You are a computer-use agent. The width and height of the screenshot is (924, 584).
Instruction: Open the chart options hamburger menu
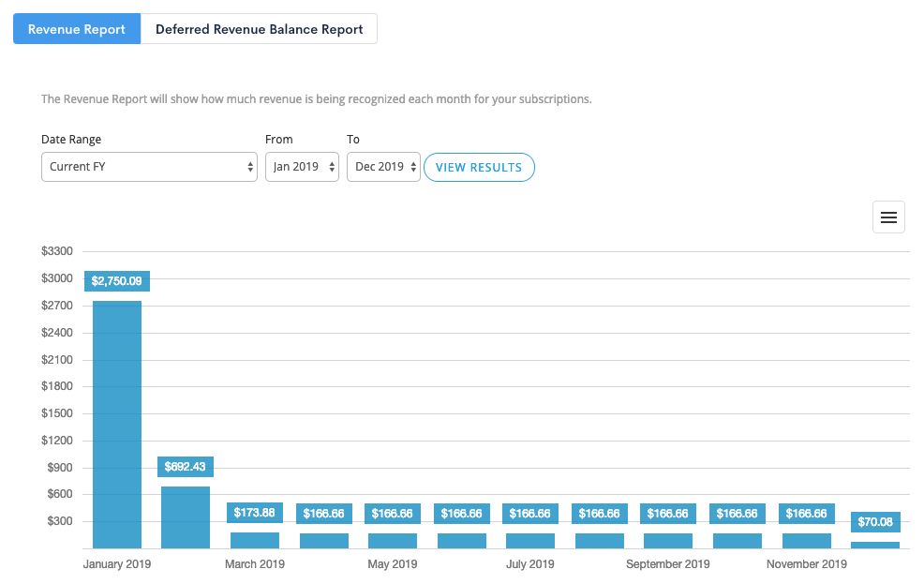point(887,217)
